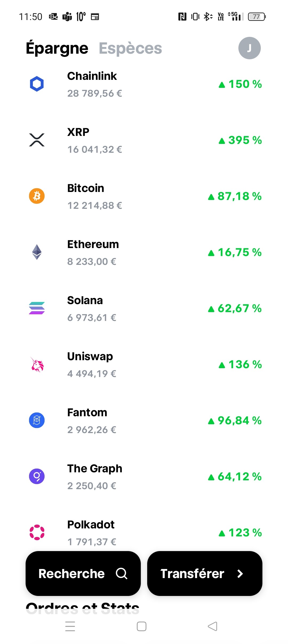Tap the Uniswap unicorn logo icon

pos(37,364)
